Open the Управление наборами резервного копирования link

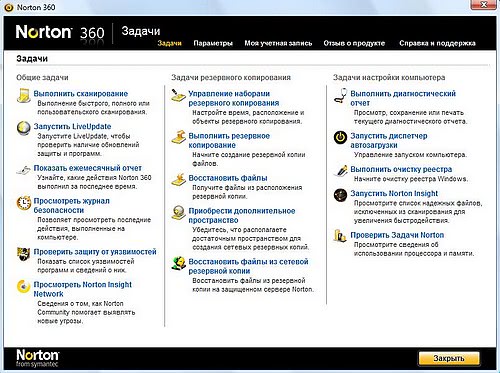tap(234, 98)
